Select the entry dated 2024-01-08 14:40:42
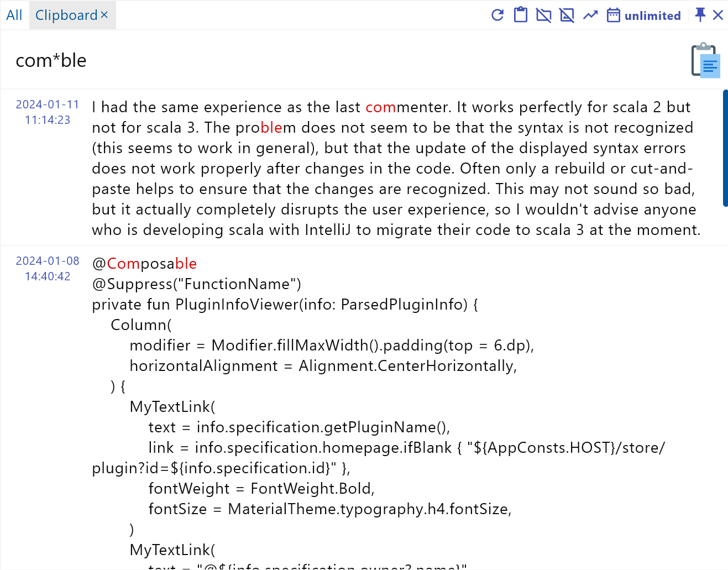Image resolution: width=728 pixels, height=570 pixels. 48,269
